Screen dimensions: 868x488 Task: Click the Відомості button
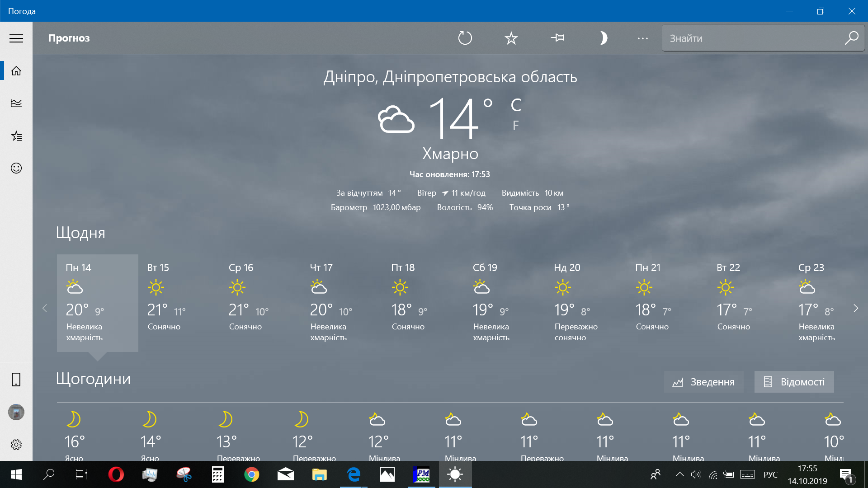(794, 382)
